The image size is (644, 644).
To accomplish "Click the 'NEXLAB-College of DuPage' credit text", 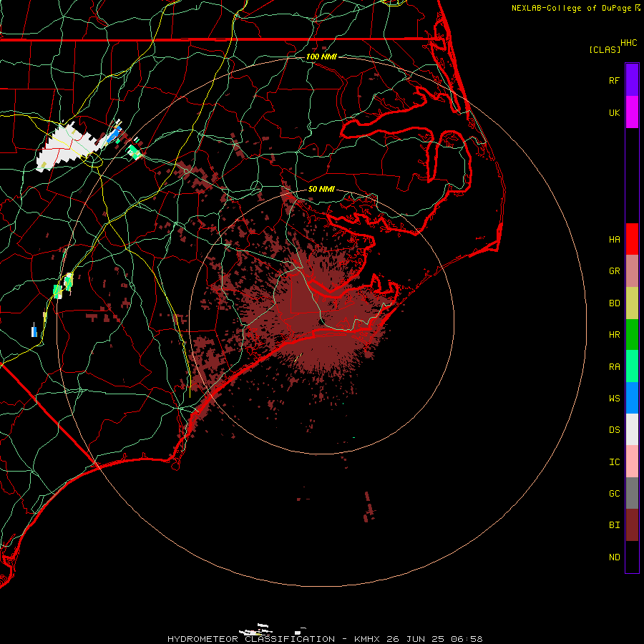I will point(571,8).
